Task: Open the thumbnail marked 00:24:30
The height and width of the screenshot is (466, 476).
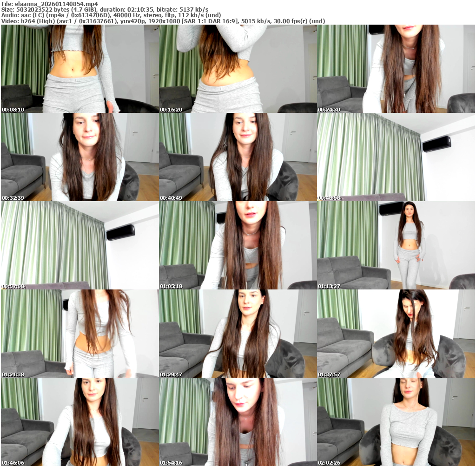Action: (396, 69)
